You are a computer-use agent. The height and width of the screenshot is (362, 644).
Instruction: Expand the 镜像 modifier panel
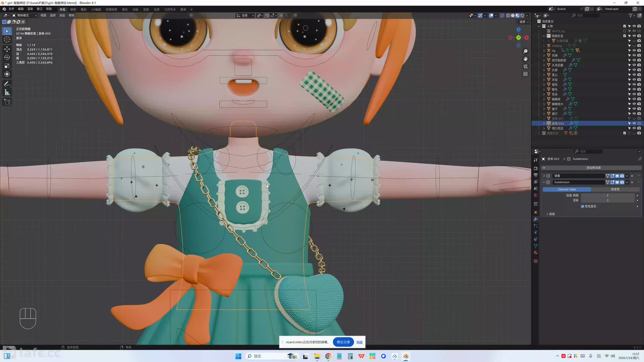(544, 176)
